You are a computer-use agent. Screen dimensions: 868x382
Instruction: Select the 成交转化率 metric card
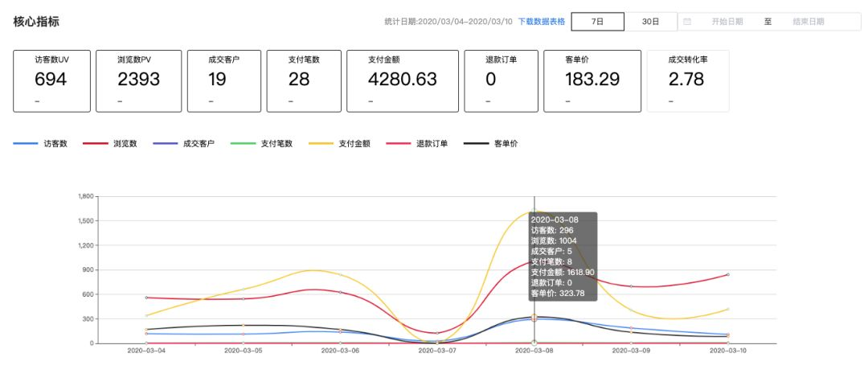click(688, 81)
